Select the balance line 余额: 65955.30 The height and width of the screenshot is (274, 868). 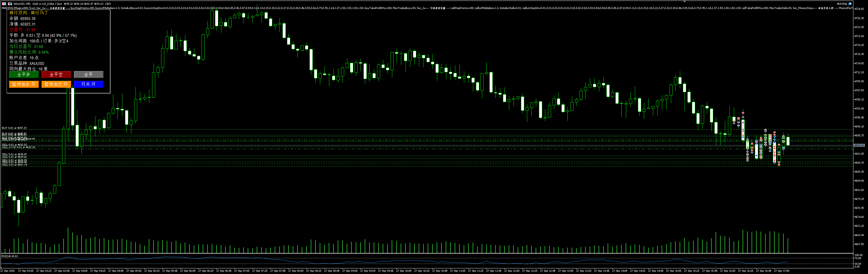22,19
